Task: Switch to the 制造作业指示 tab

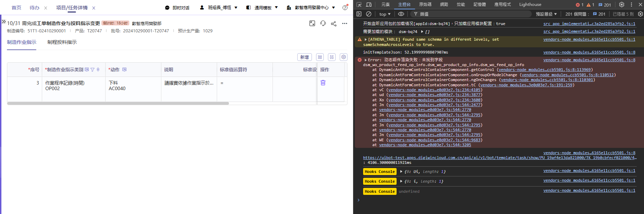Action: pos(22,42)
